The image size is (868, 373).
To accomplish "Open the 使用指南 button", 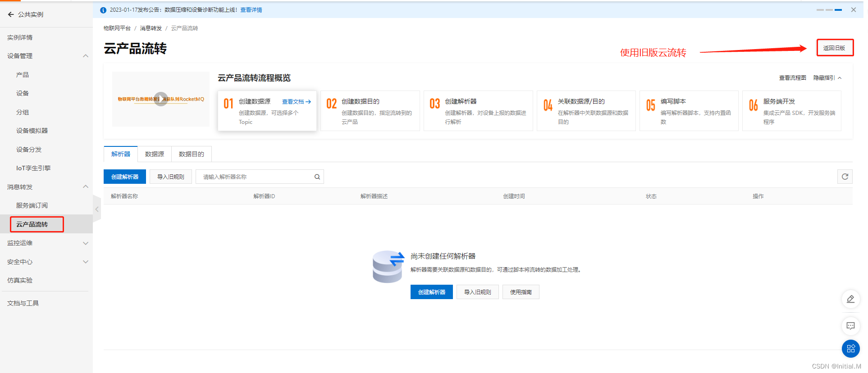I will tap(521, 292).
